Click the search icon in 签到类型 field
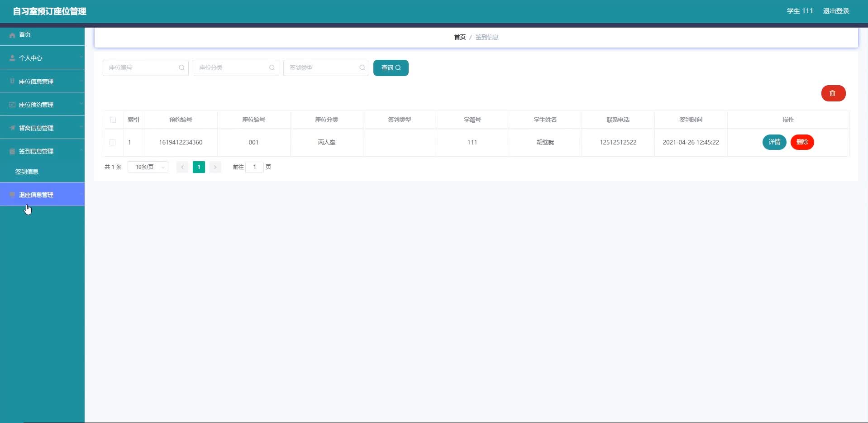The image size is (868, 423). click(x=362, y=68)
